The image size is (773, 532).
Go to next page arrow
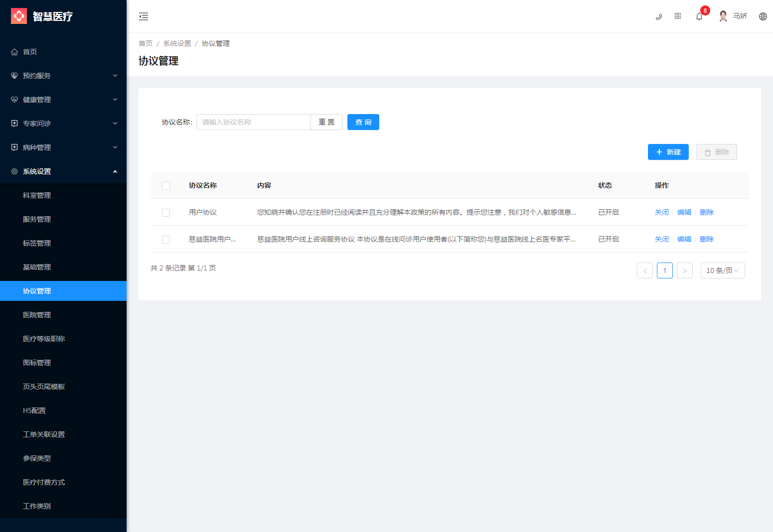point(685,270)
